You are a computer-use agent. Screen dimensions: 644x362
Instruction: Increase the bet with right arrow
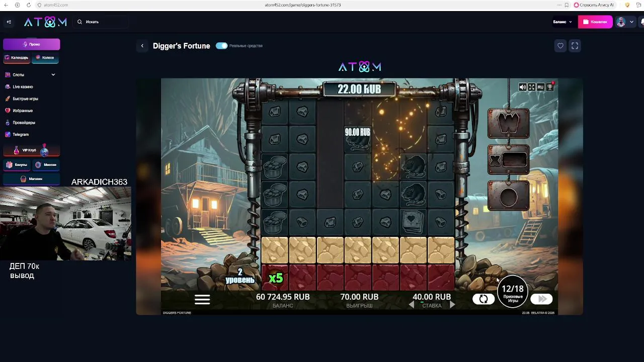(452, 305)
